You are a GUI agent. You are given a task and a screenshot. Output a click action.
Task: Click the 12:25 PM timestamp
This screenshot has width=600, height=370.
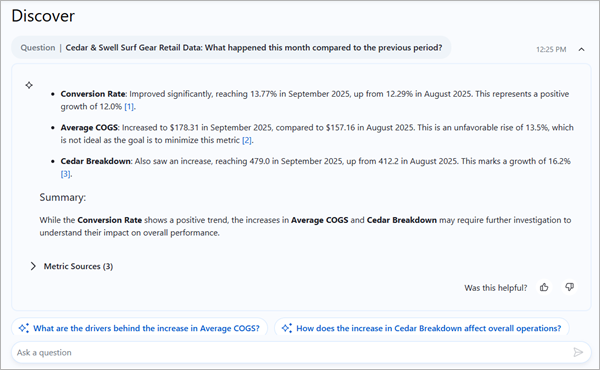click(x=551, y=49)
